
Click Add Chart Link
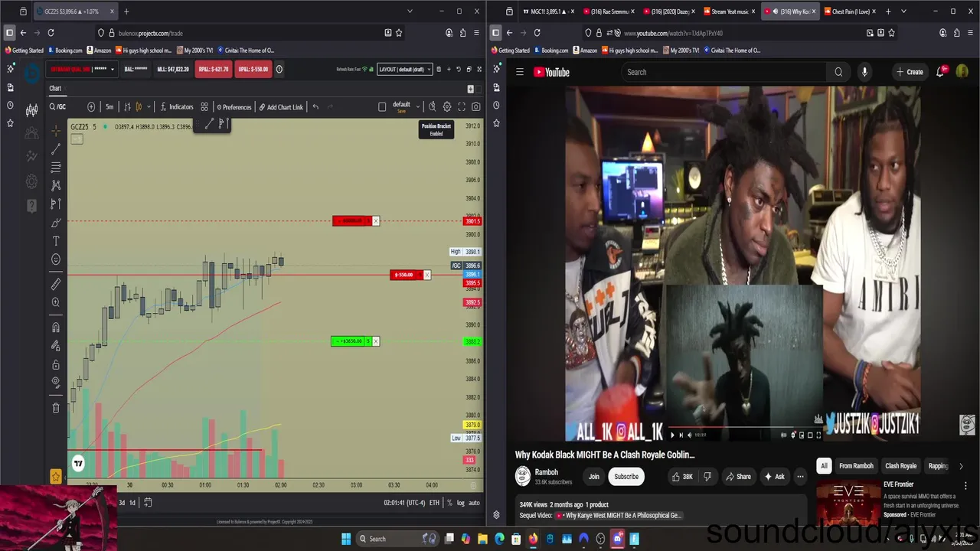[281, 107]
